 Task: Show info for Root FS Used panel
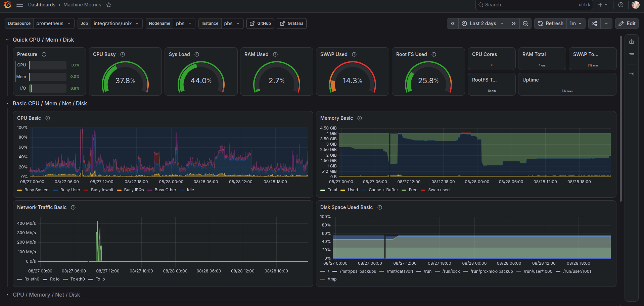pos(434,54)
